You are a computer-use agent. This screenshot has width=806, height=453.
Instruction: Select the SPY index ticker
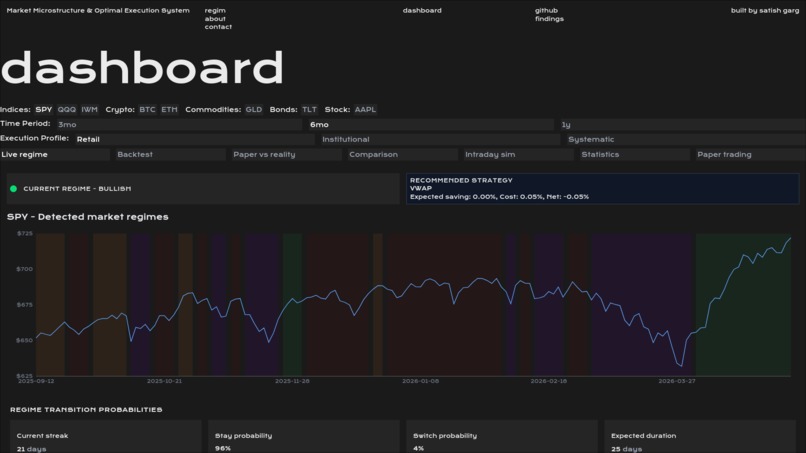pyautogui.click(x=44, y=110)
